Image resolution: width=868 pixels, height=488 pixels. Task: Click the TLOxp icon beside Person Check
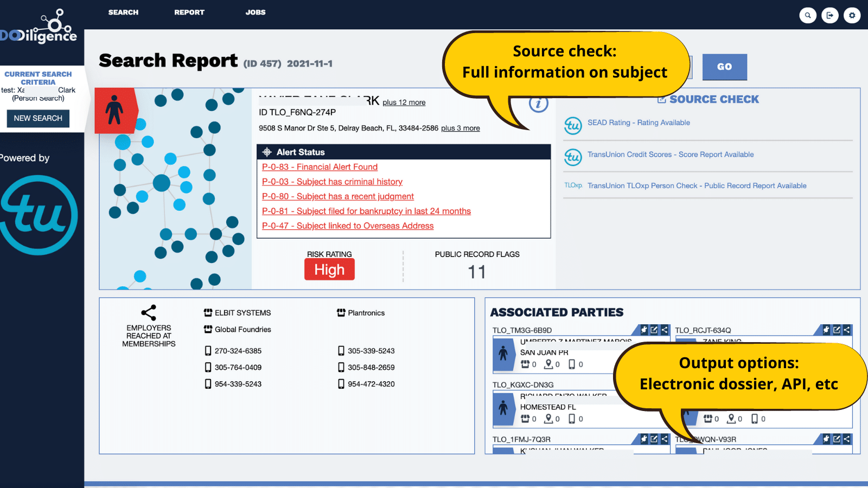tap(573, 185)
